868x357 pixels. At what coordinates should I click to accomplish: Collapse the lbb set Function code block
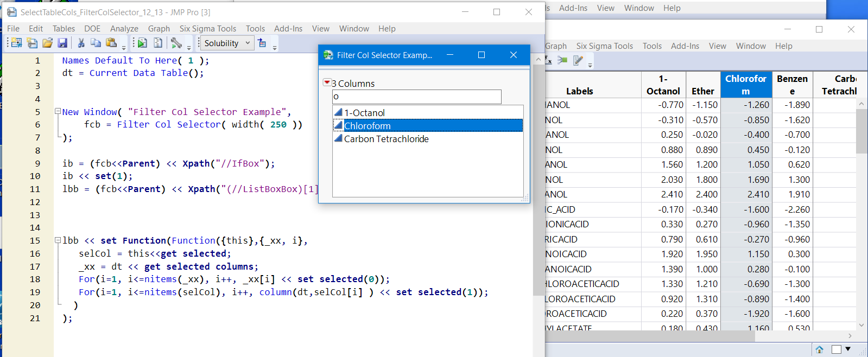tap(58, 240)
